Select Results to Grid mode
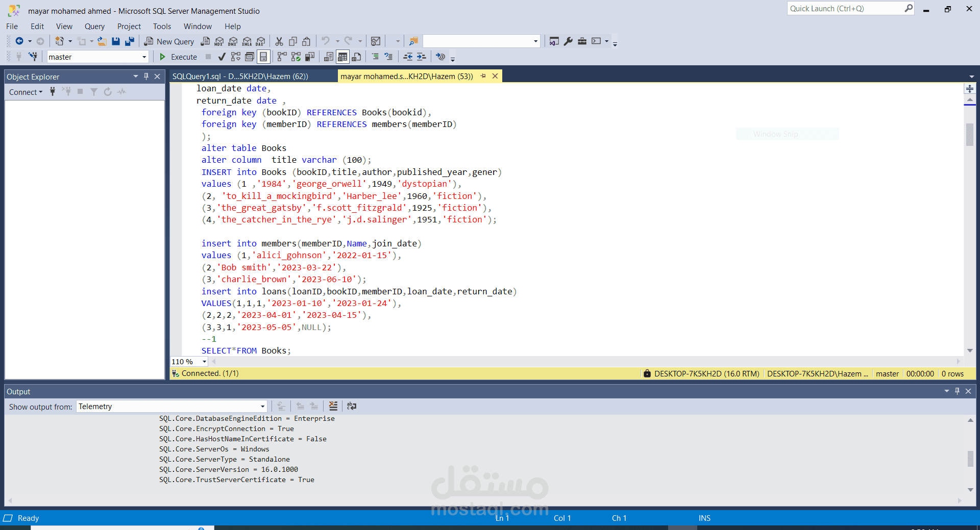This screenshot has width=980, height=530. (x=342, y=57)
